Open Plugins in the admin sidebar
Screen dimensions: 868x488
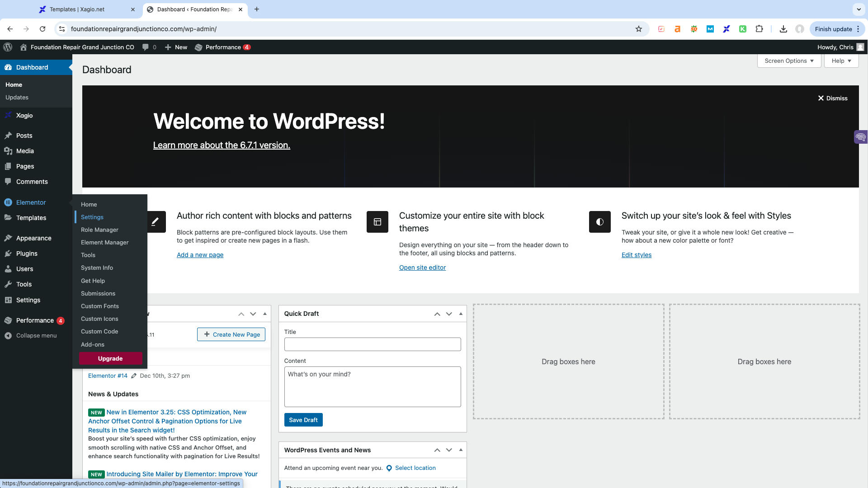(27, 253)
